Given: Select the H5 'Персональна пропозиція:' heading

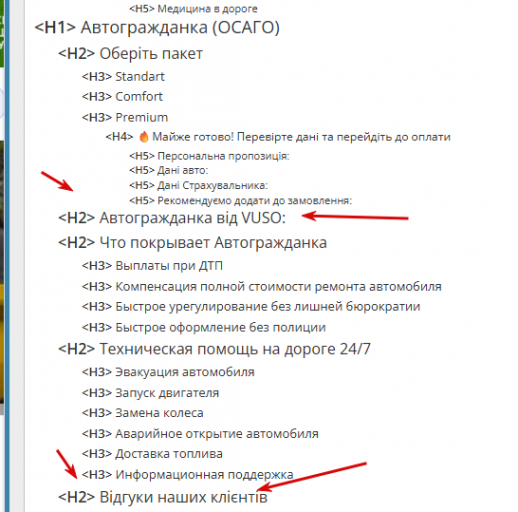Looking at the screenshot, I should point(209,156).
